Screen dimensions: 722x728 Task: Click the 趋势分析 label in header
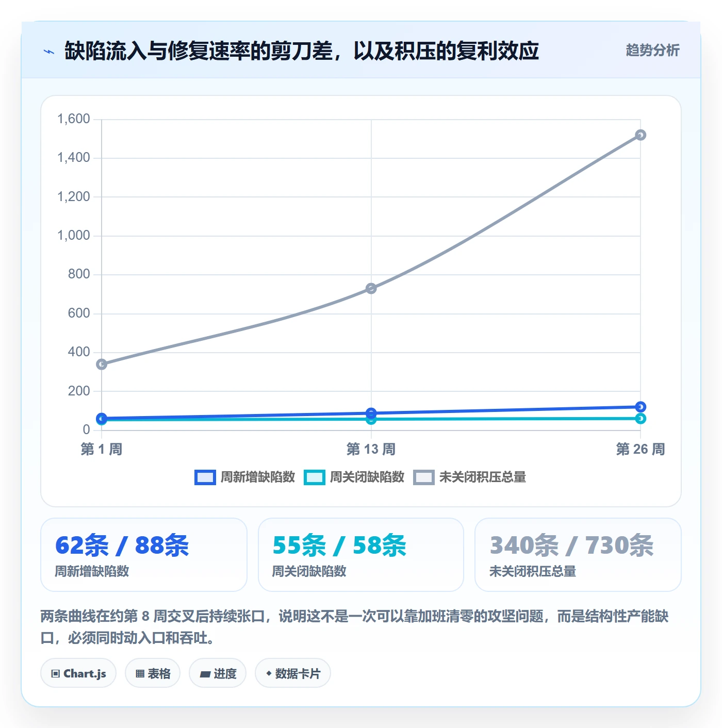point(652,50)
